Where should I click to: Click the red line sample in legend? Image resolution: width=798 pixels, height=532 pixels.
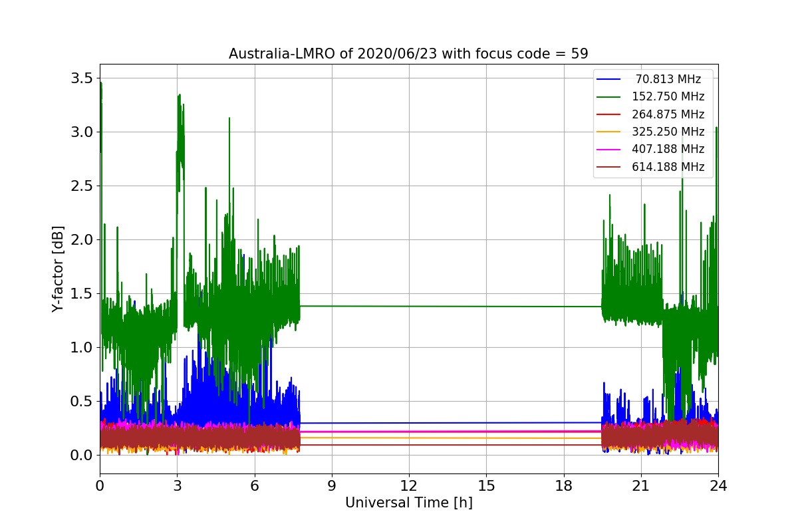[x=608, y=114]
